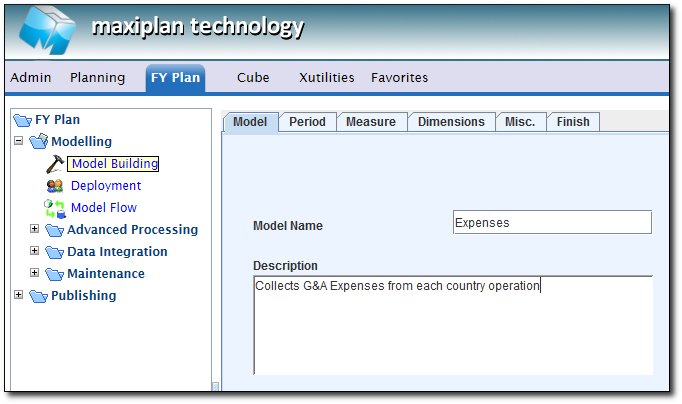Click the Model Name input field
The height and width of the screenshot is (404, 682).
(x=551, y=223)
